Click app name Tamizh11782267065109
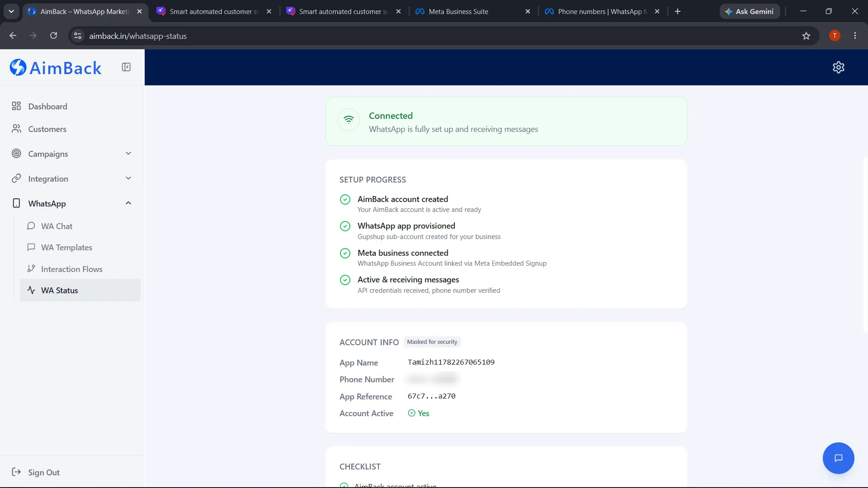868x488 pixels. click(x=451, y=362)
